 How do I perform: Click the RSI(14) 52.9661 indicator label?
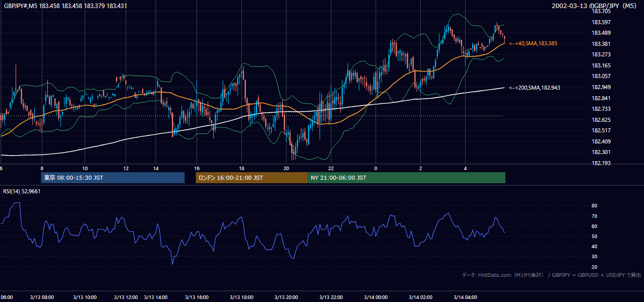pyautogui.click(x=22, y=191)
